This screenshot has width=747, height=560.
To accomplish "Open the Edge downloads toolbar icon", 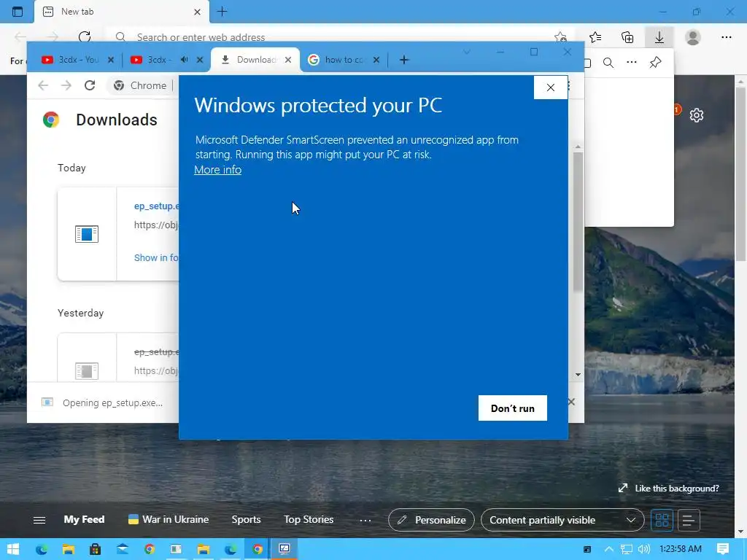I will 659,37.
